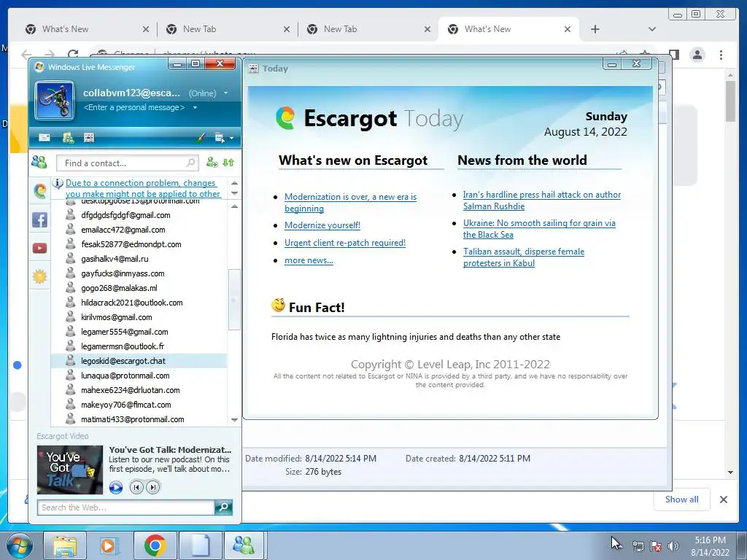
Task: Open the sun weather tab in sidebar
Action: (39, 276)
